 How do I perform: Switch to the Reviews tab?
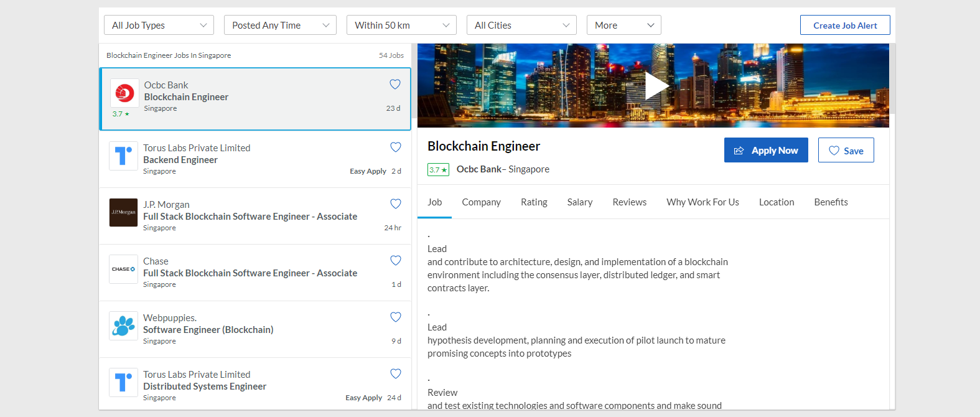(x=629, y=202)
